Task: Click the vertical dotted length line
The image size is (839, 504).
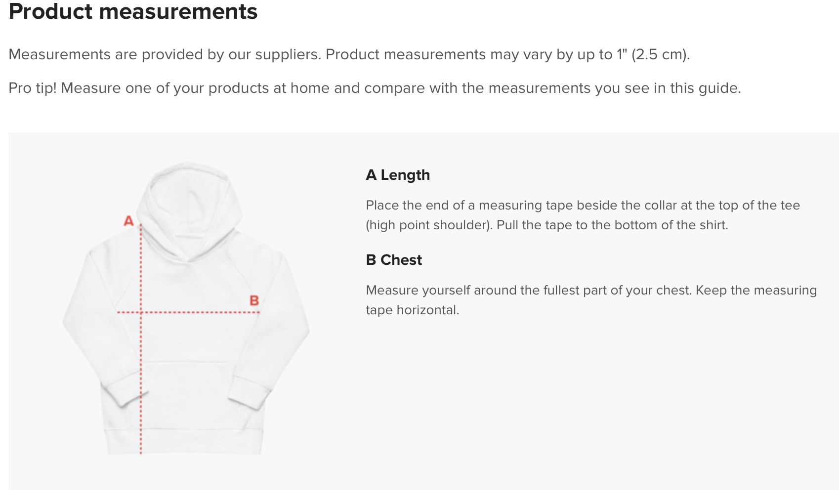Action: pos(141,339)
